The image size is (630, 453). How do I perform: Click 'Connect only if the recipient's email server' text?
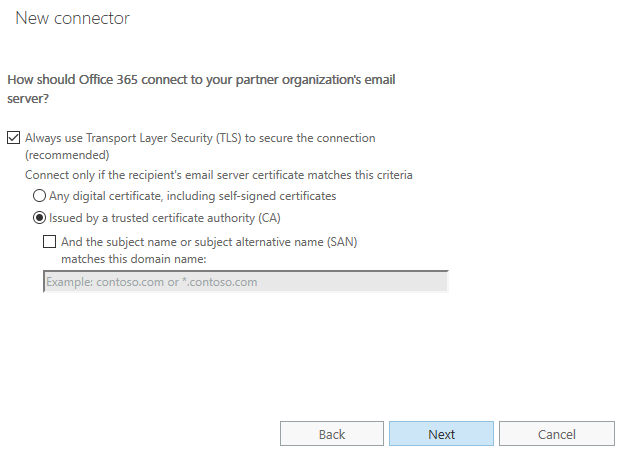coord(219,175)
